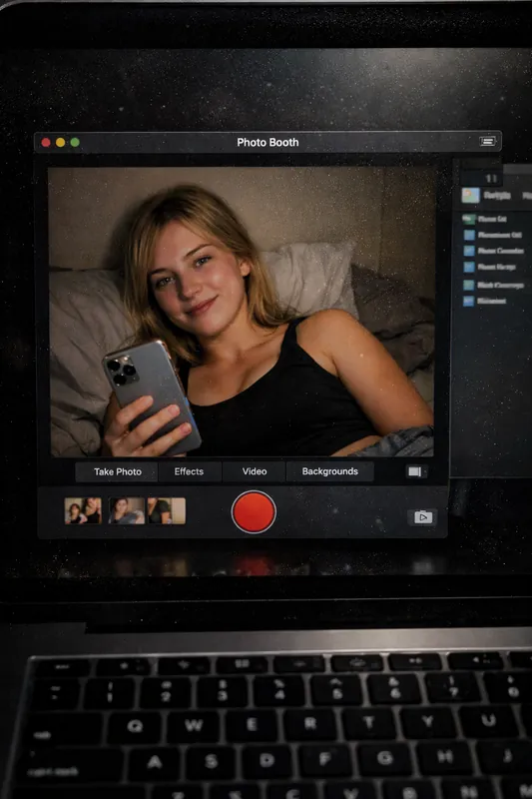Open the middle thumbnail in the photo strip
The height and width of the screenshot is (799, 532).
(126, 511)
